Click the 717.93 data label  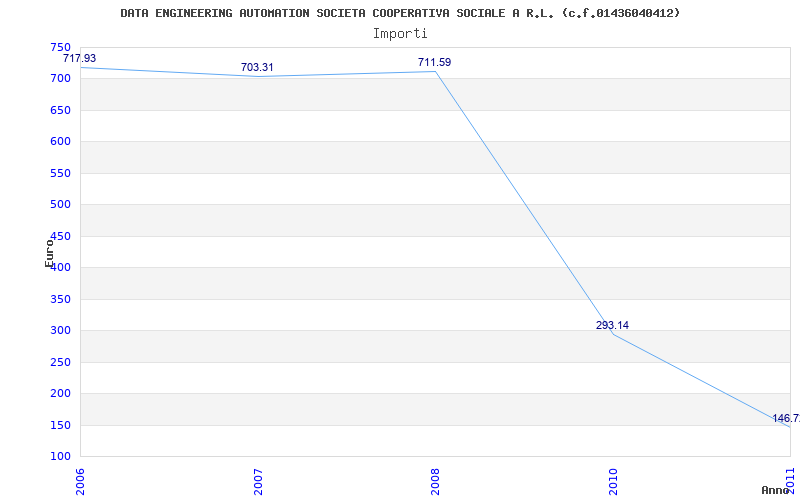coord(80,58)
